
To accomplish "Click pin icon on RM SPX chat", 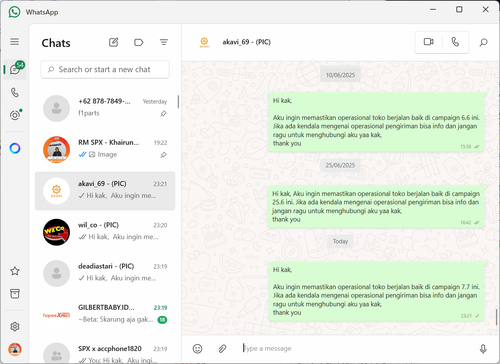I will pyautogui.click(x=163, y=155).
